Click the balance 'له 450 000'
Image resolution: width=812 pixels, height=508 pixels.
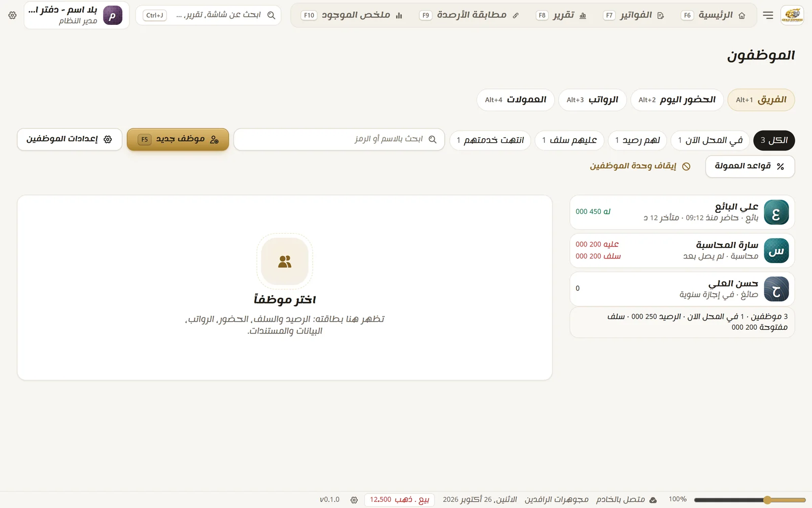point(593,211)
